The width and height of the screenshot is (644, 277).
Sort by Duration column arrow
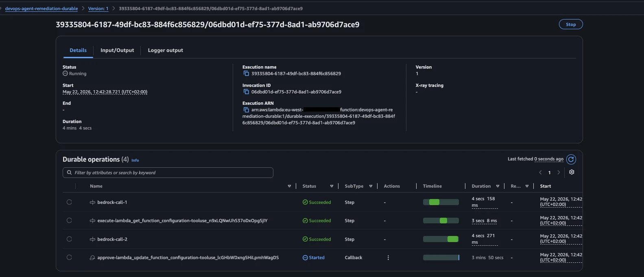click(498, 186)
